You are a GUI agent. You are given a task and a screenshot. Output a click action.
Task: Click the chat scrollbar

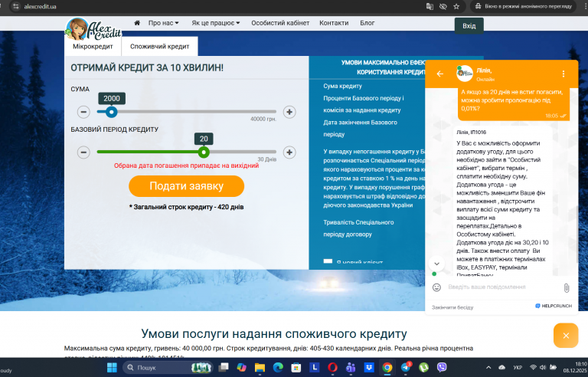(x=577, y=233)
